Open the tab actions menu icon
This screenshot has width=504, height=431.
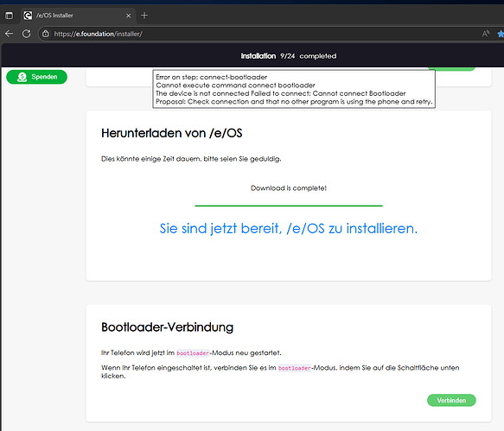[x=10, y=16]
